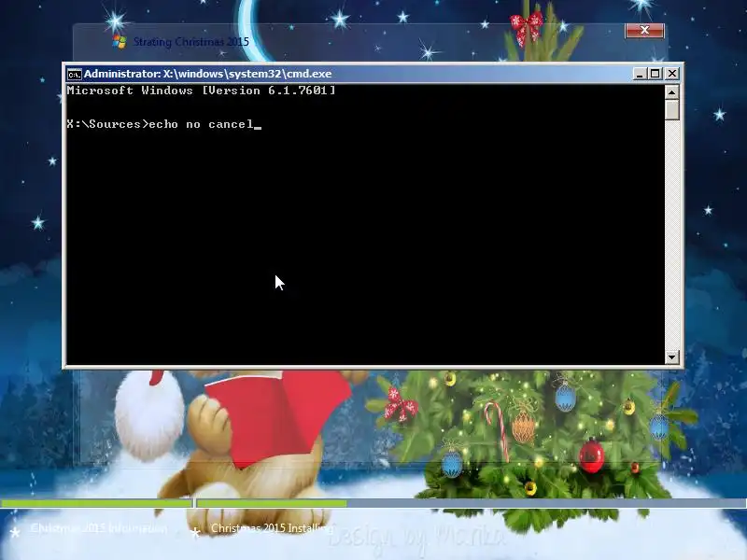
Task: Click the star icon beside Christmas 2015 Information
Action: [15, 532]
